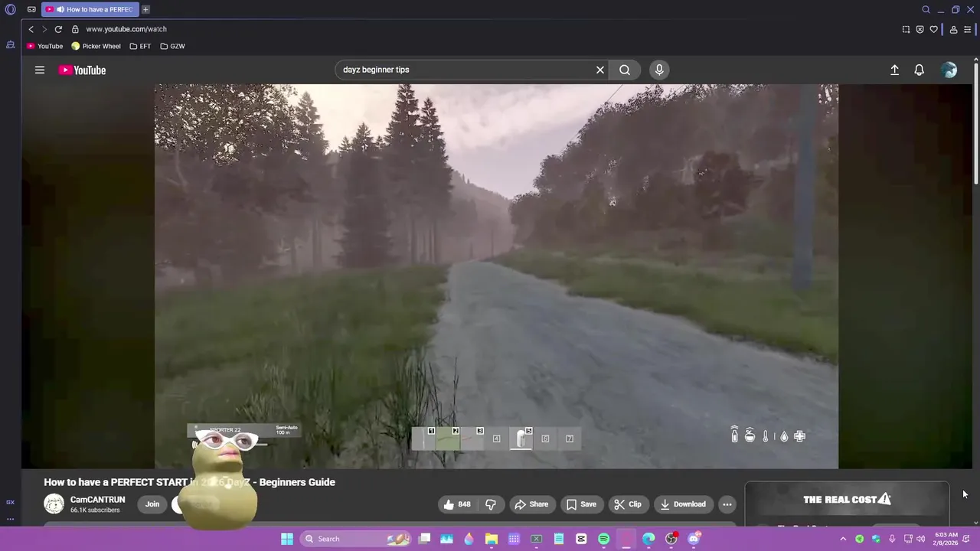
Task: Show hidden system tray icons chevron
Action: click(843, 539)
